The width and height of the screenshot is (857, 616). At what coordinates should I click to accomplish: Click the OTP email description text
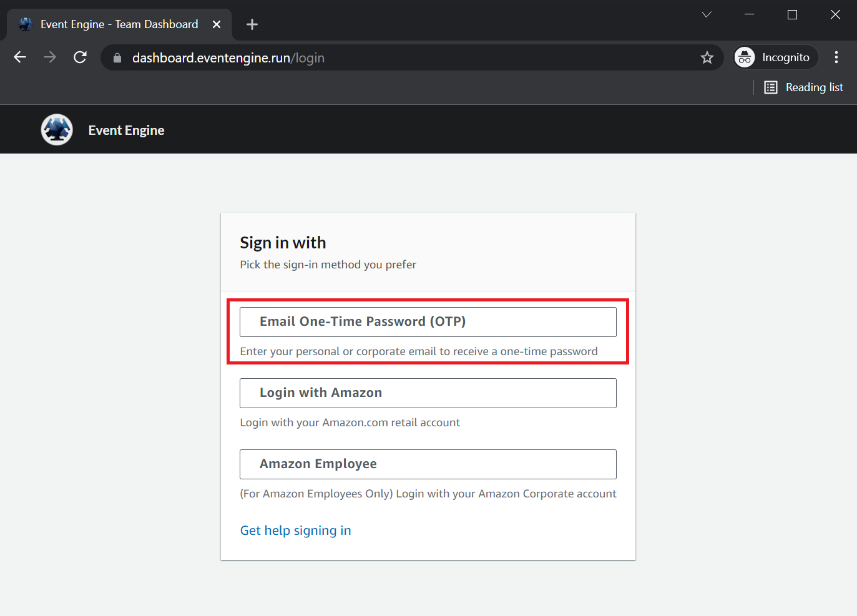(419, 351)
